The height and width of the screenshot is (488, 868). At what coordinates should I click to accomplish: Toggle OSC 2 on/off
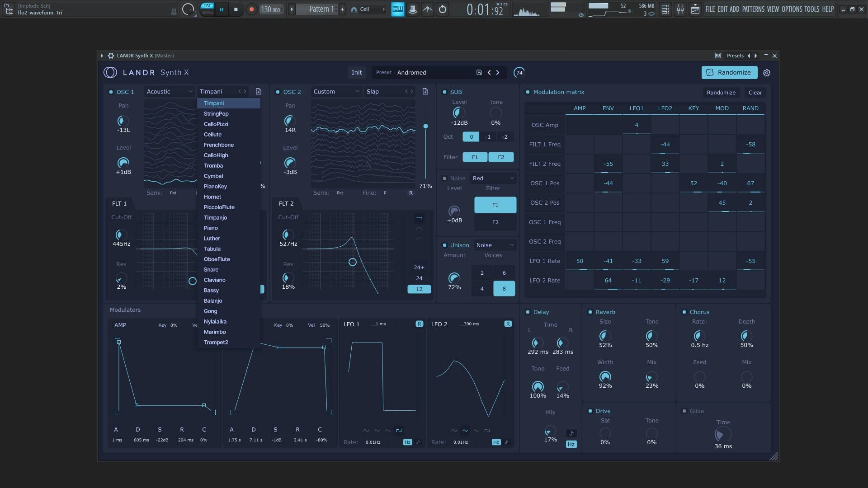[x=278, y=92]
